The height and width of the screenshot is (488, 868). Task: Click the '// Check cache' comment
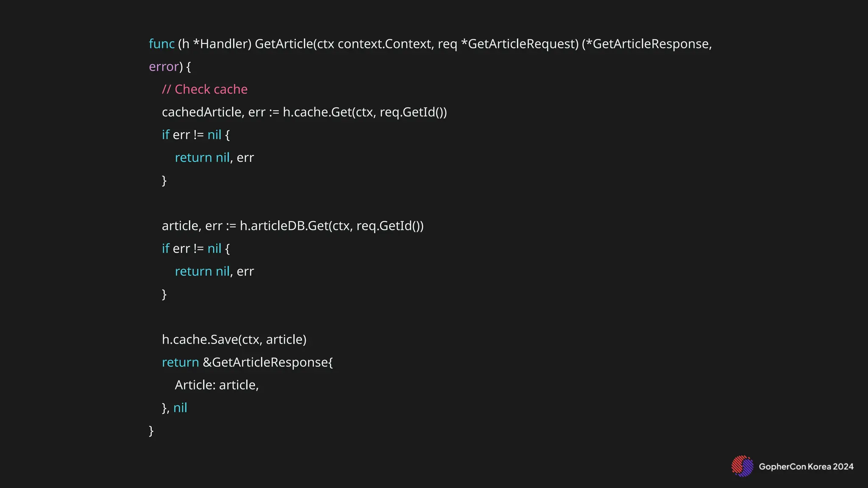[x=205, y=89]
